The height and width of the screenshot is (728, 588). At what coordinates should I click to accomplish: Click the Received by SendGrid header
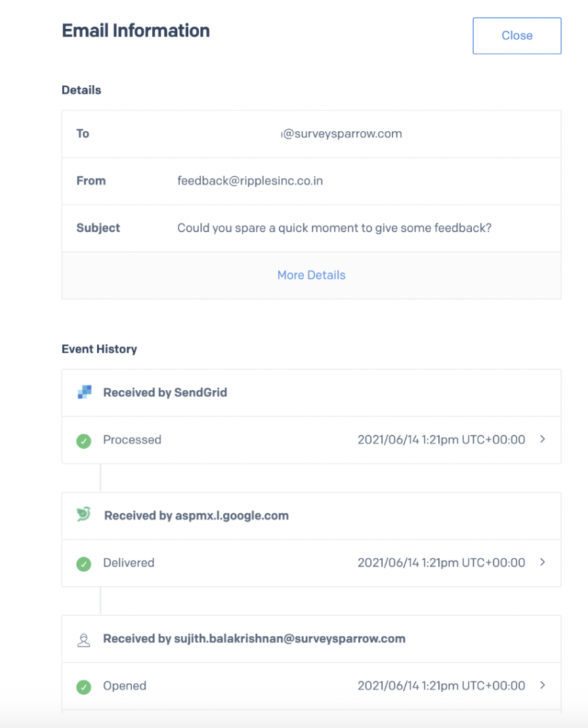(x=165, y=393)
